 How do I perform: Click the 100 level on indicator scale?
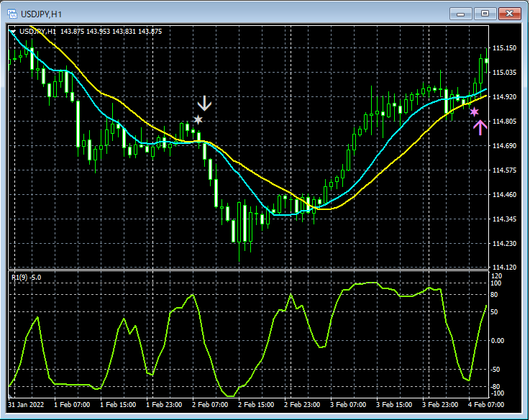[x=496, y=283]
